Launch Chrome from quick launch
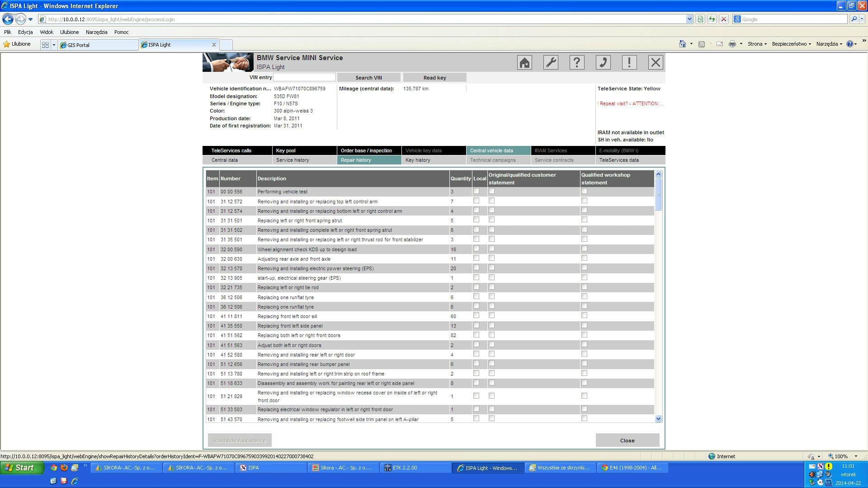This screenshot has height=488, width=868. [x=54, y=468]
